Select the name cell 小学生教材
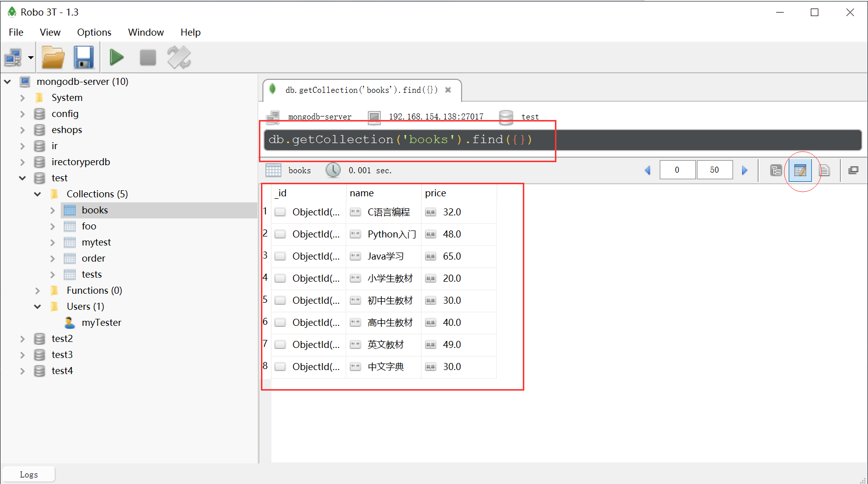 pyautogui.click(x=383, y=278)
